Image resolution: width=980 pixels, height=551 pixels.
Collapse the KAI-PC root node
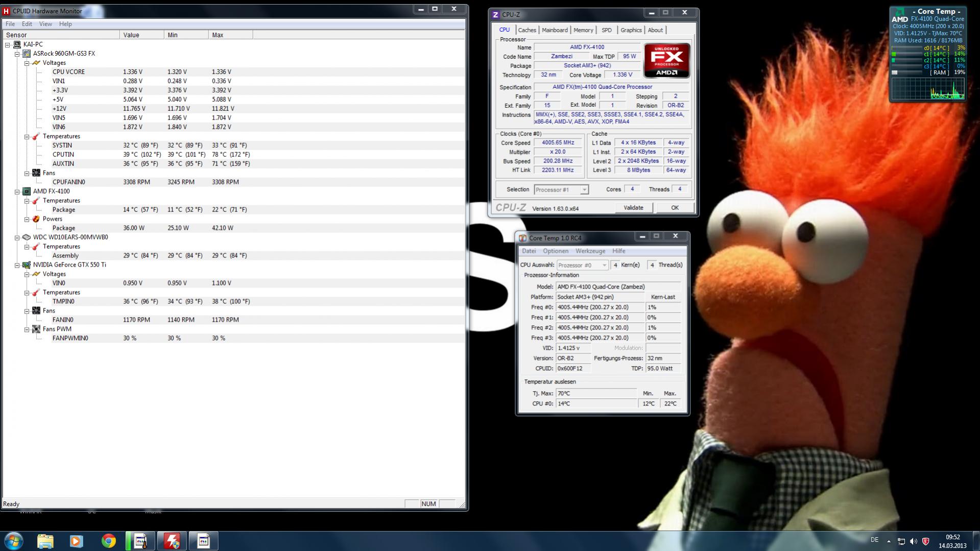click(8, 44)
